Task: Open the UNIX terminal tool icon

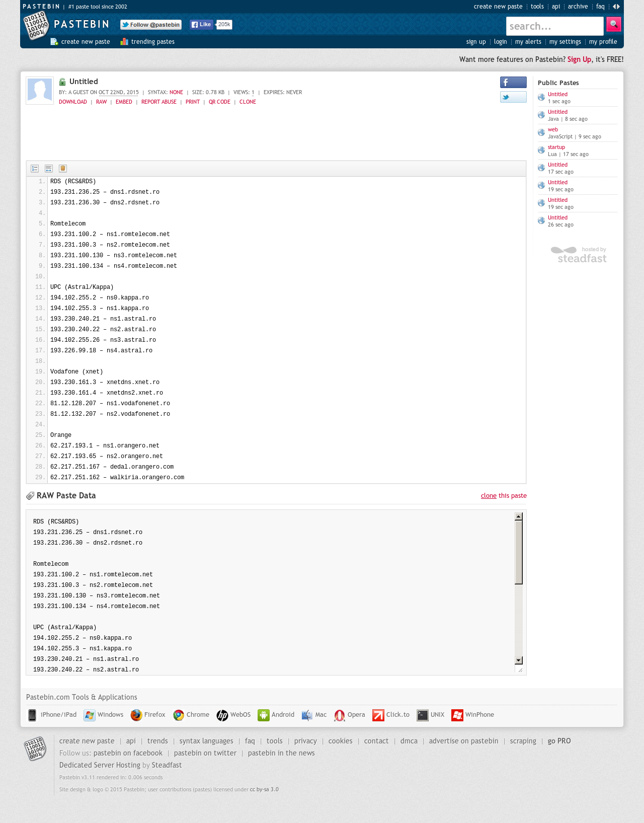Action: coord(423,715)
